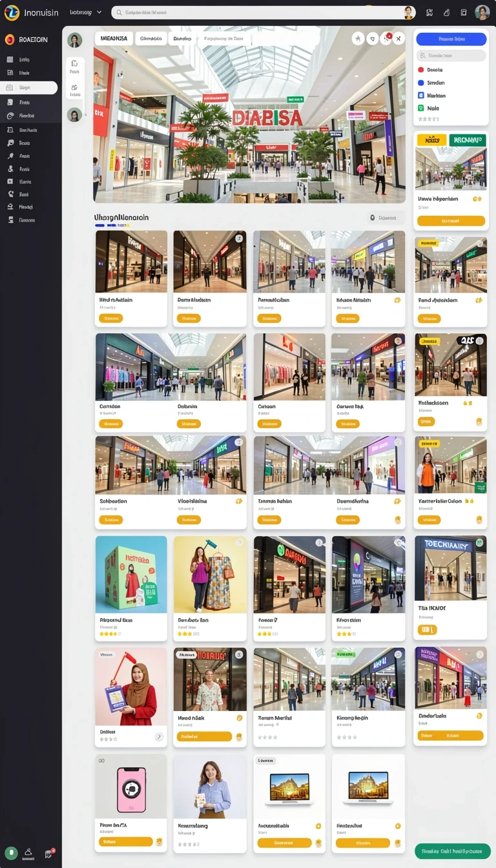Click the green button at the bottom right

453,851
